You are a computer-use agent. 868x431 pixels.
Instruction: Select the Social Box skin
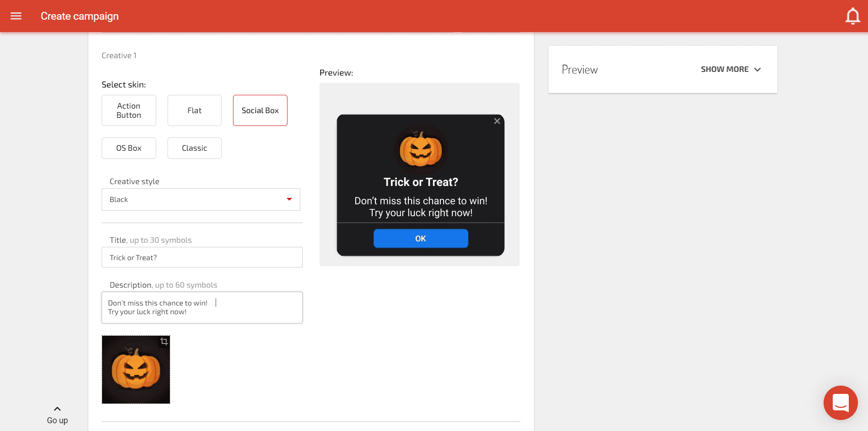click(x=260, y=110)
